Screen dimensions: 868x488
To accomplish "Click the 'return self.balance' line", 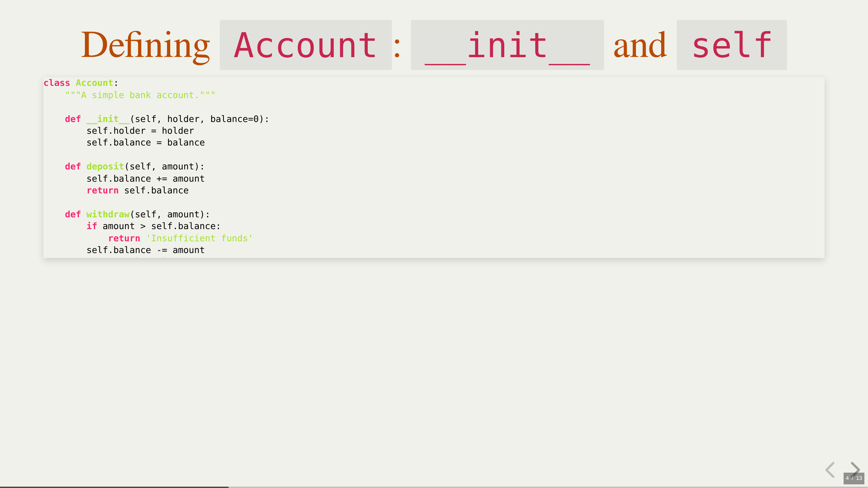I will [137, 190].
